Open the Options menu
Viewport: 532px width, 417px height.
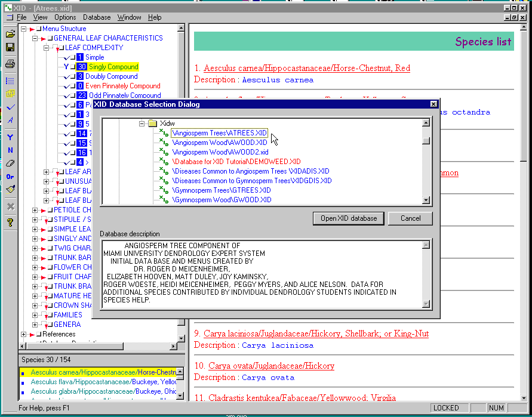65,17
